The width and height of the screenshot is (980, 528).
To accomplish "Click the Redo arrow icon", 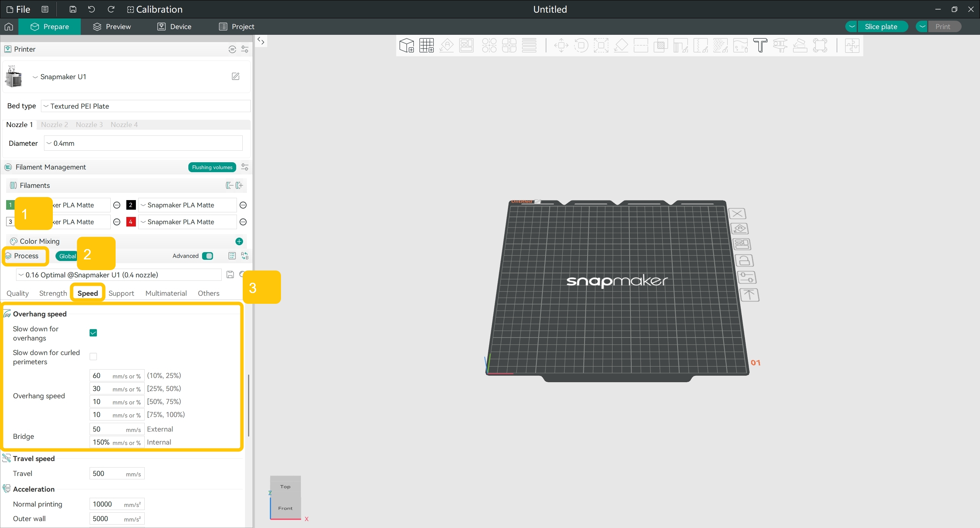I will [111, 9].
